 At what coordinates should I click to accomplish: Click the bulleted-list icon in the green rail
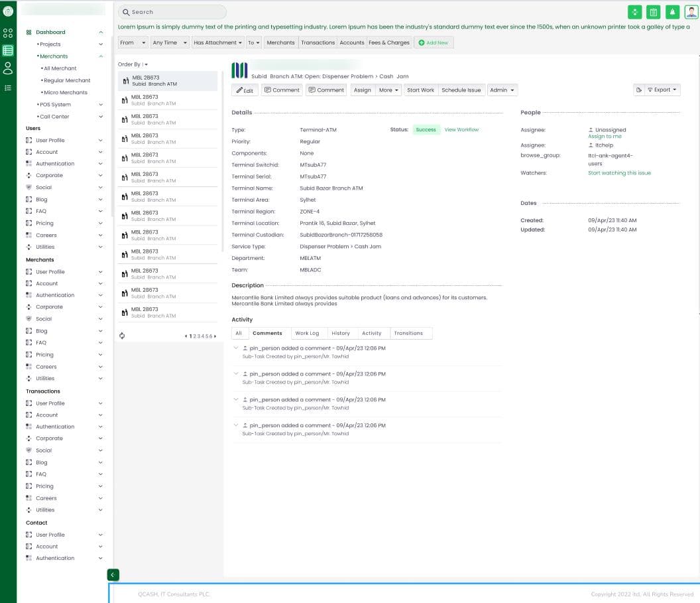click(8, 88)
